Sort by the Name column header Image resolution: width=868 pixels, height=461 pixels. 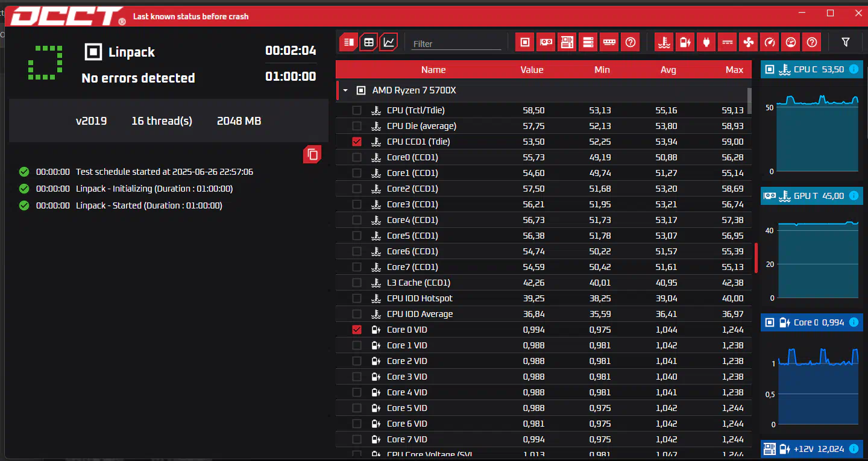point(433,70)
